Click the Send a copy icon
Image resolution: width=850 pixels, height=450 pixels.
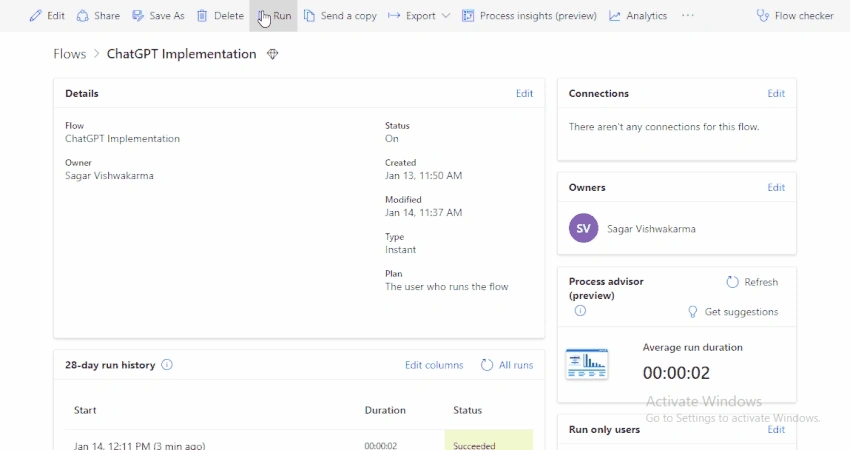(x=309, y=16)
